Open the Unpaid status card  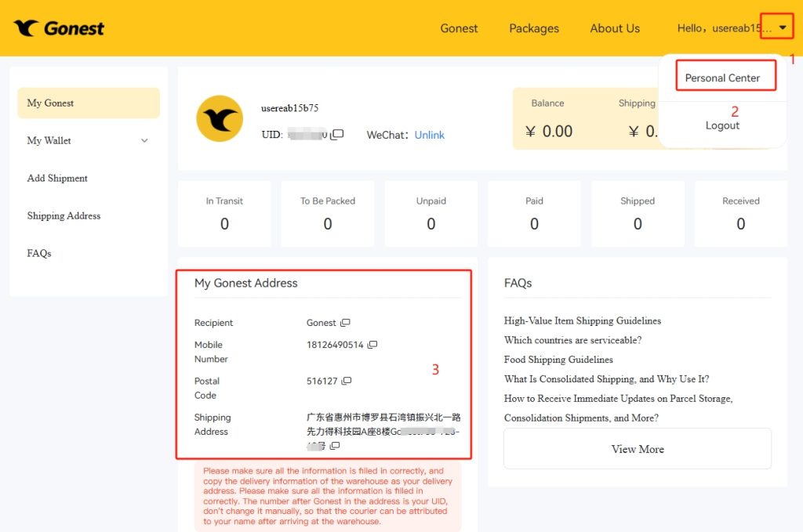[431, 214]
